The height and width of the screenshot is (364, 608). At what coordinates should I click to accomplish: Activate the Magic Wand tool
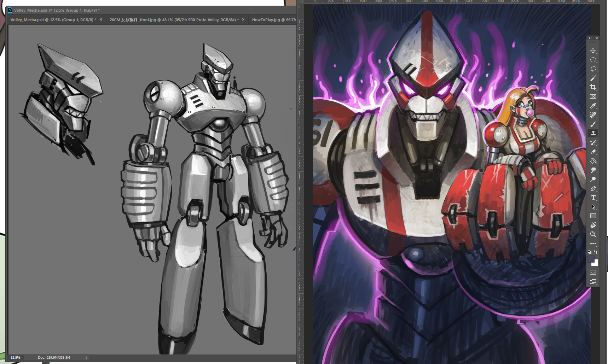click(x=593, y=78)
